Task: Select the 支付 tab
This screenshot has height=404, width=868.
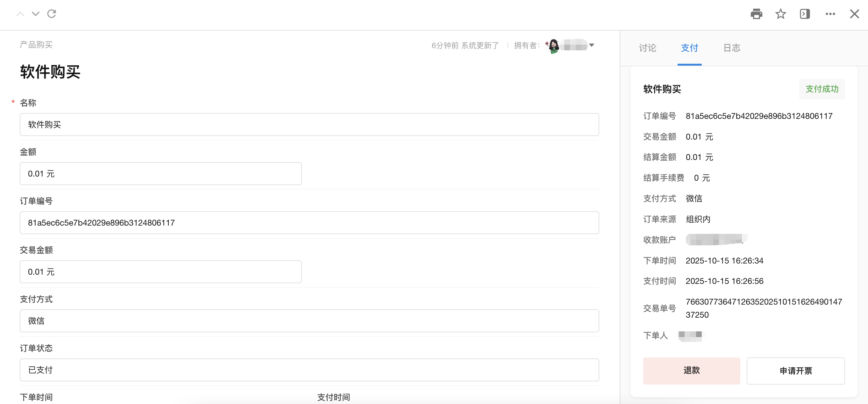Action: pyautogui.click(x=689, y=48)
